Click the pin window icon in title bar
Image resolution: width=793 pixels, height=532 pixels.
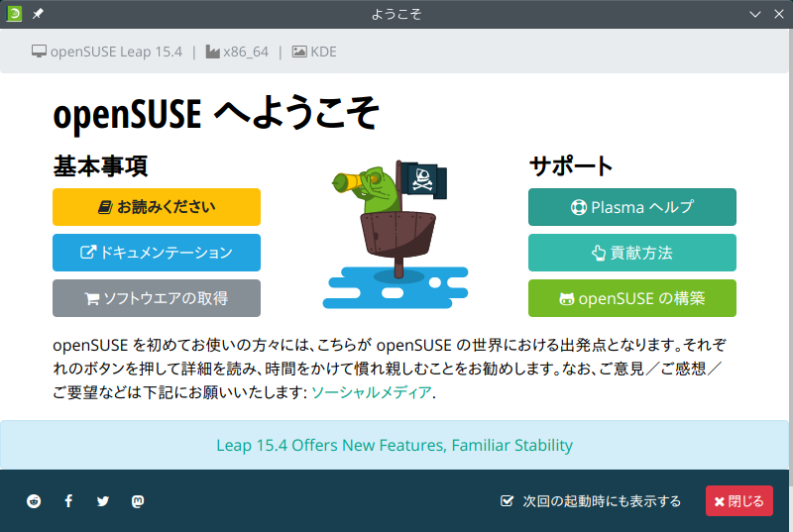click(38, 14)
